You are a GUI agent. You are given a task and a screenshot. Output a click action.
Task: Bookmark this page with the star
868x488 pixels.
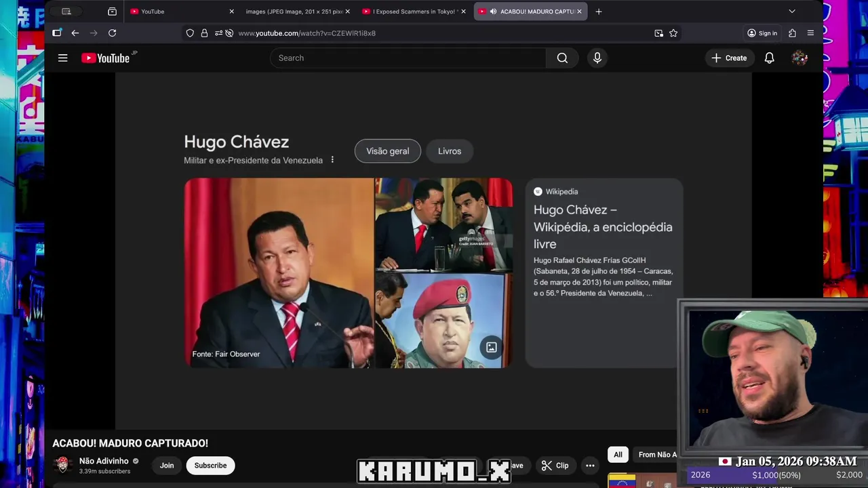[673, 33]
